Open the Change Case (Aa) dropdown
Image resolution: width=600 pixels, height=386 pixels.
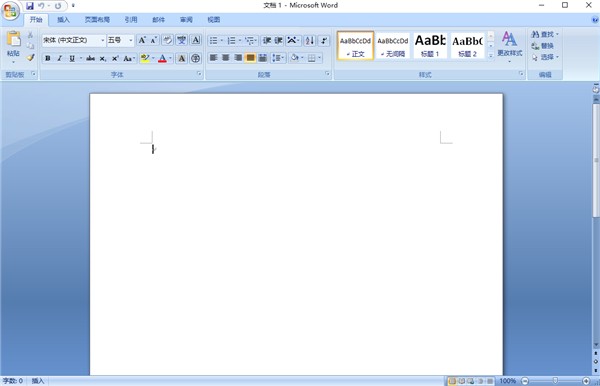(x=129, y=58)
